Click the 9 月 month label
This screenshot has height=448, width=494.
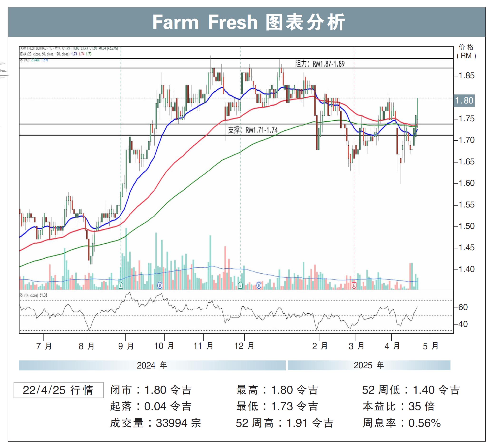[x=126, y=346]
